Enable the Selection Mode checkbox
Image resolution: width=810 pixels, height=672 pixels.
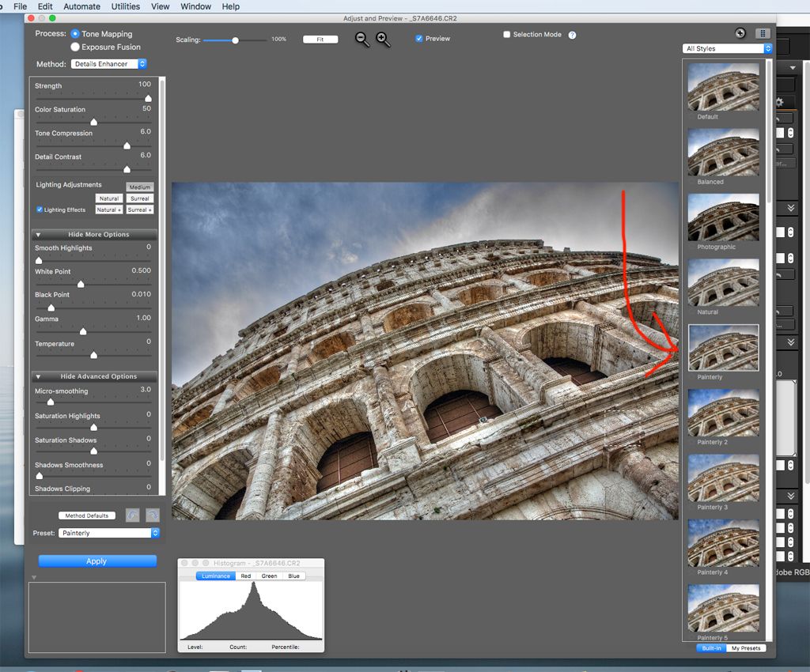[x=507, y=35]
